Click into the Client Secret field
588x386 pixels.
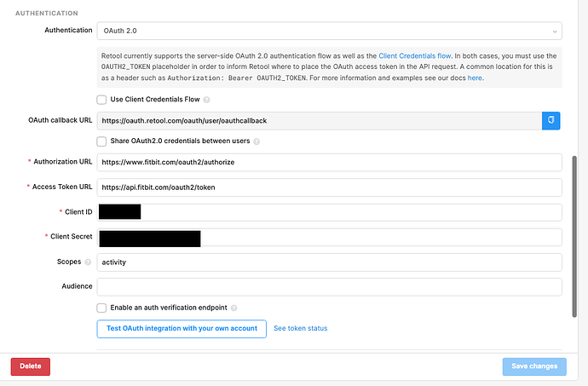click(329, 237)
